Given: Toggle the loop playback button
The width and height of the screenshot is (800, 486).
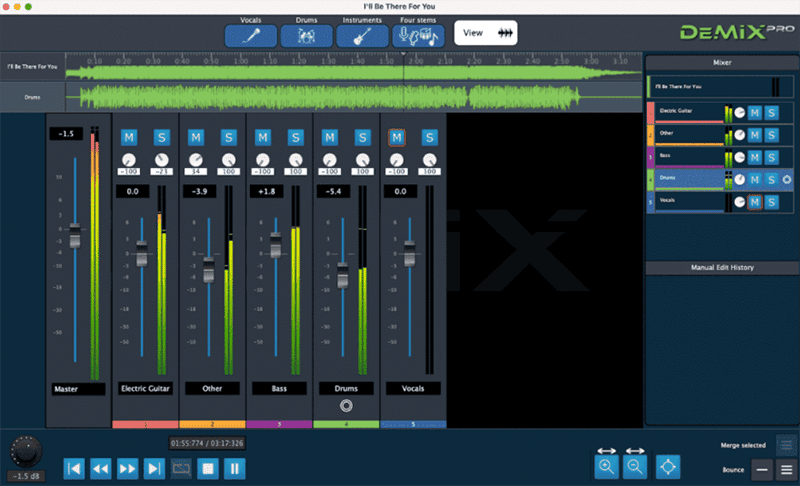Looking at the screenshot, I should tap(181, 469).
